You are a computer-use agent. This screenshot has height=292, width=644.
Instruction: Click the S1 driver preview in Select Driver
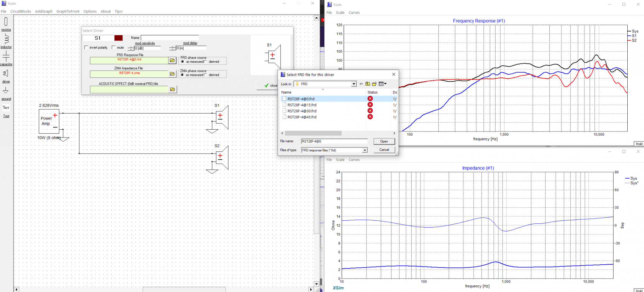pos(273,57)
